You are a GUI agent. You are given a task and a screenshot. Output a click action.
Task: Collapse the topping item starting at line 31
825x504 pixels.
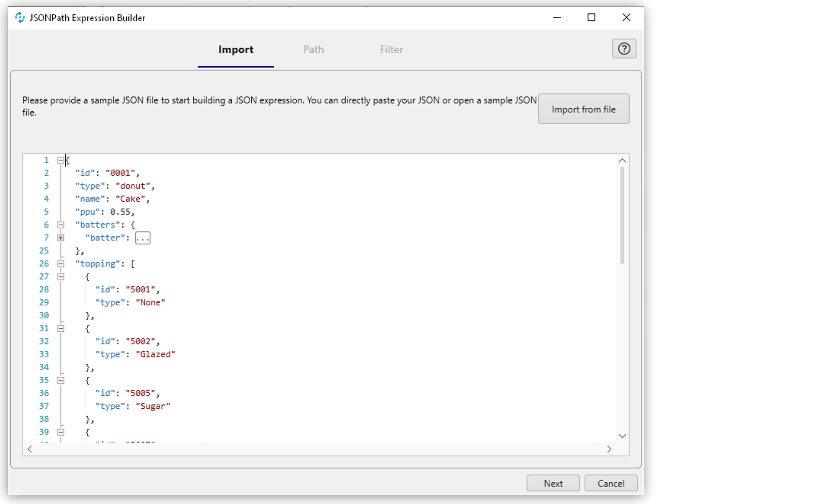pos(60,328)
